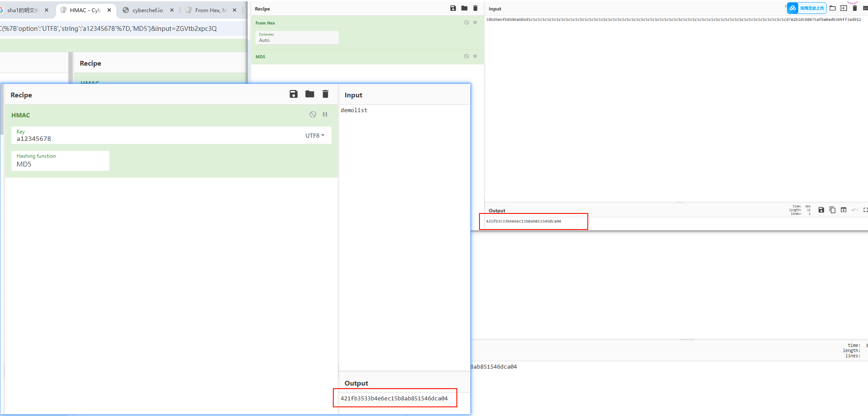
Task: Switch to the From Hex browser tab
Action: coord(210,10)
